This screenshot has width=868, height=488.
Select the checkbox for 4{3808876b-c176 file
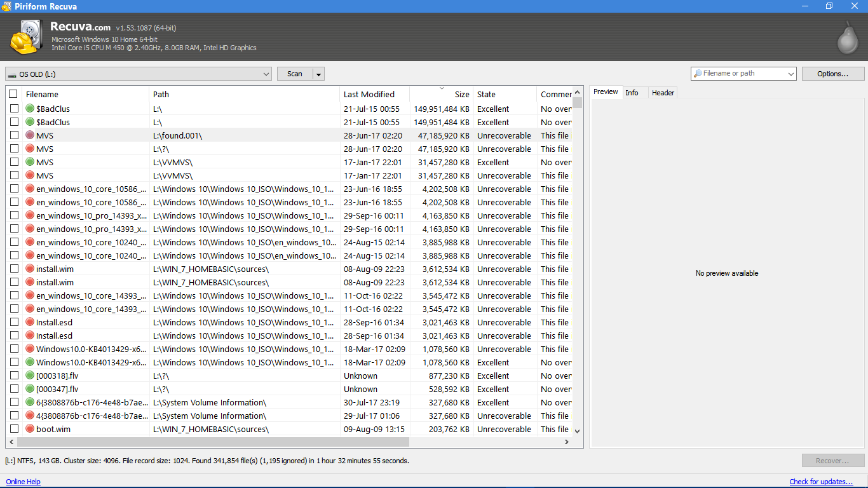click(14, 416)
